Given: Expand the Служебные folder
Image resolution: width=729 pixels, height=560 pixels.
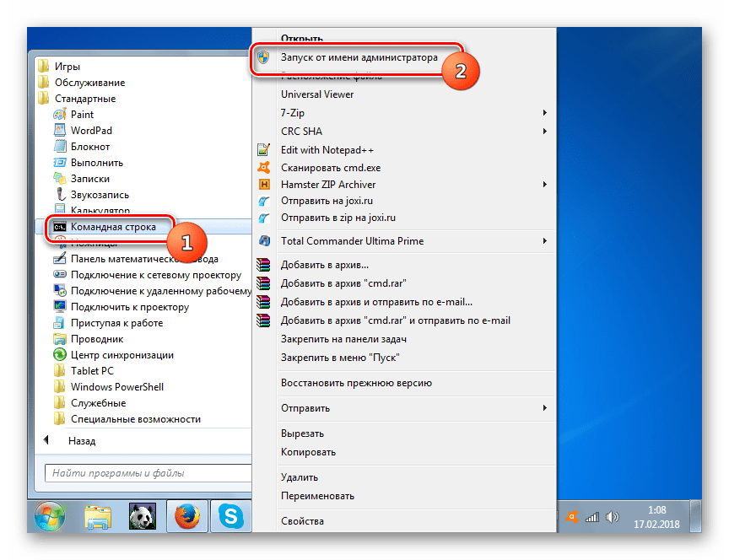Looking at the screenshot, I should coord(98,403).
